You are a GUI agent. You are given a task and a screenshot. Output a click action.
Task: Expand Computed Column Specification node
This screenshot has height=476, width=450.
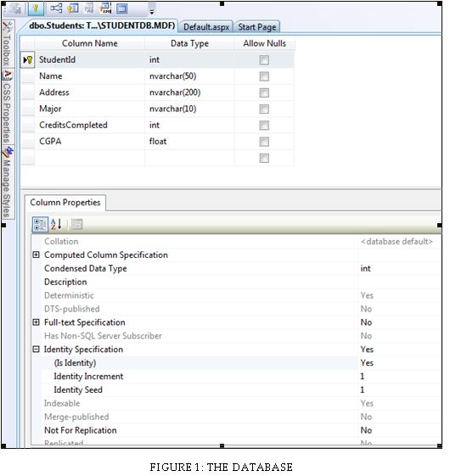tap(36, 255)
